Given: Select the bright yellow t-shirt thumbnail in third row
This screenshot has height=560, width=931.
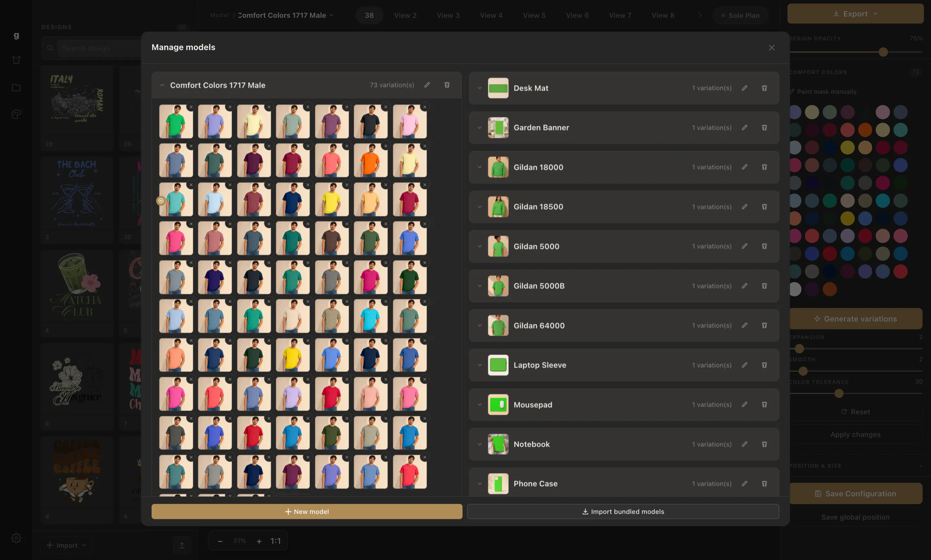Looking at the screenshot, I should point(332,199).
